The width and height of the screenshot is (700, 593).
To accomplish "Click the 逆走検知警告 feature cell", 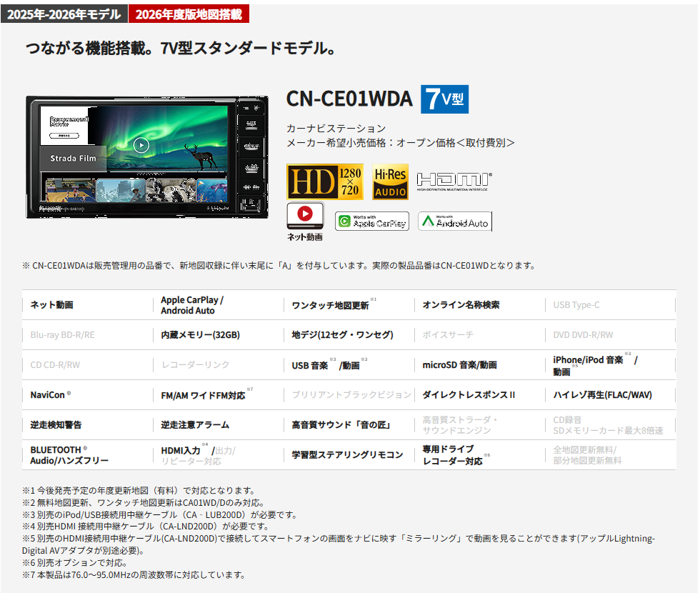I will coord(87,424).
